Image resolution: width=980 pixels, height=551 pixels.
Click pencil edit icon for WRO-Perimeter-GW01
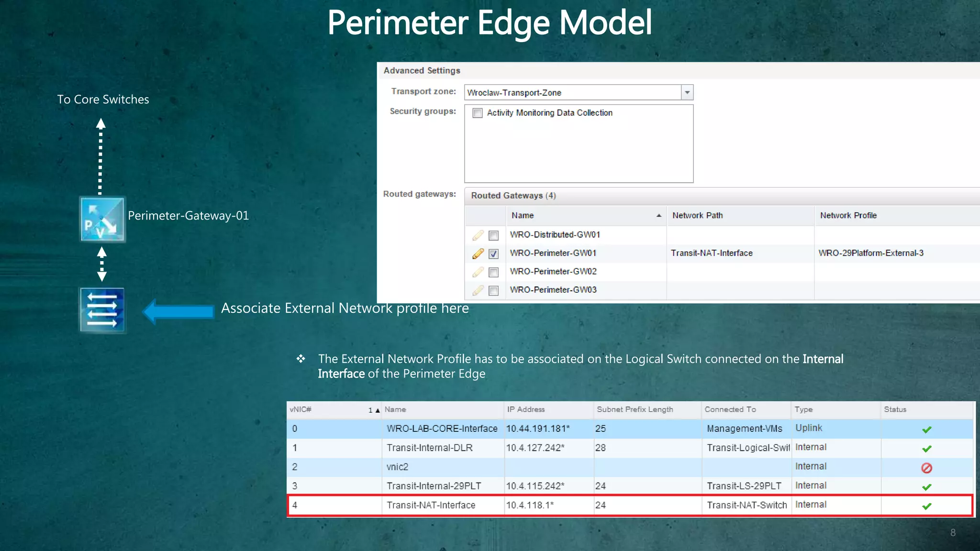[478, 253]
